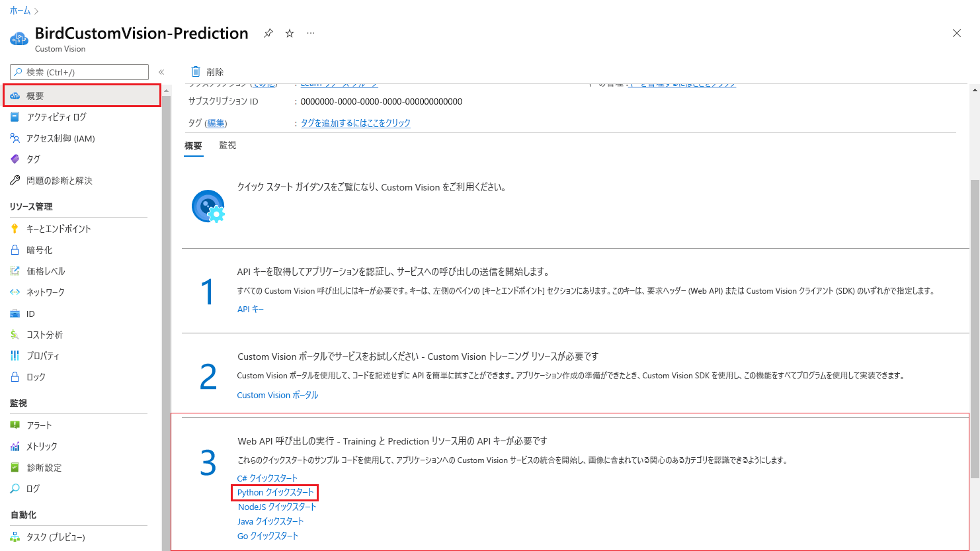980x551 pixels.
Task: Open 価格レベル menu item text
Action: coord(46,271)
